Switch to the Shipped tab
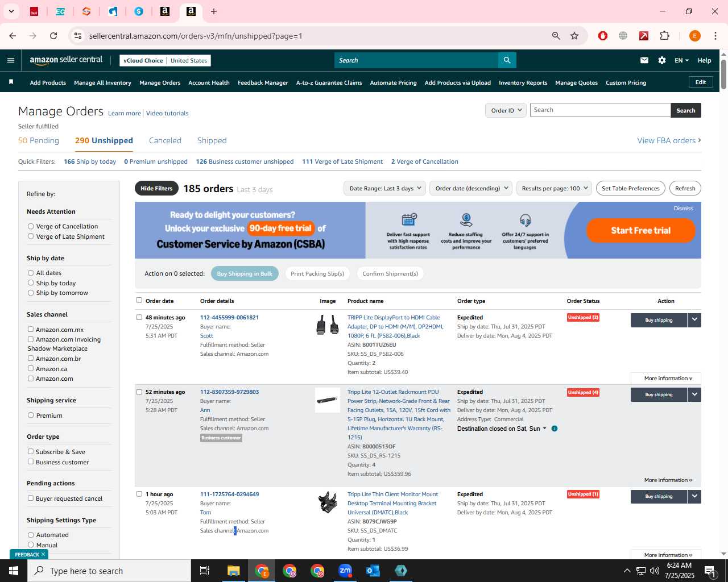The image size is (728, 582). [212, 140]
